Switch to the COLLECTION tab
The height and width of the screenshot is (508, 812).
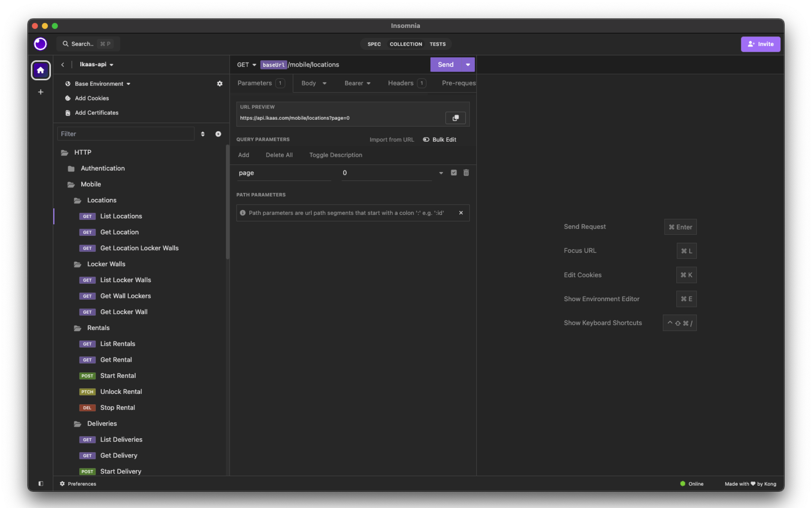pos(406,44)
